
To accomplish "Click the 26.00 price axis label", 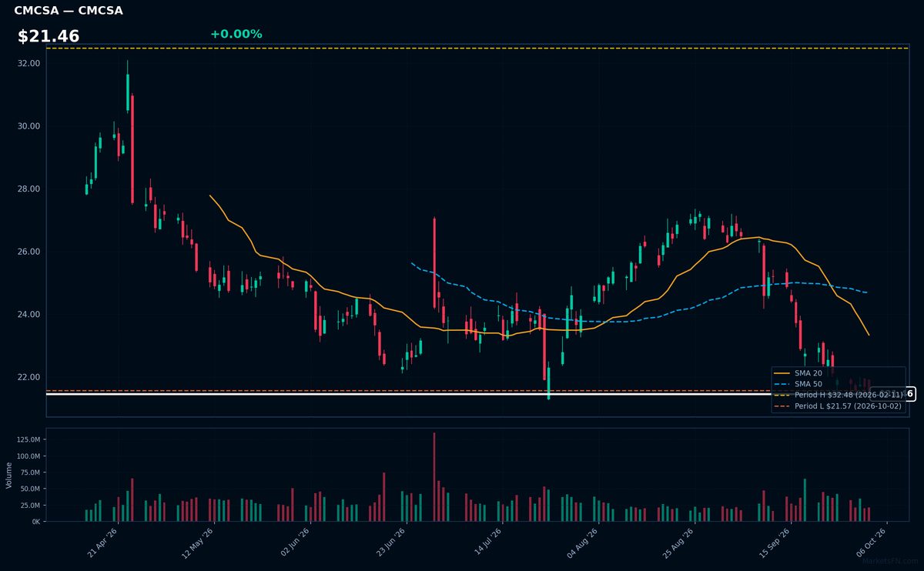I will coord(28,252).
